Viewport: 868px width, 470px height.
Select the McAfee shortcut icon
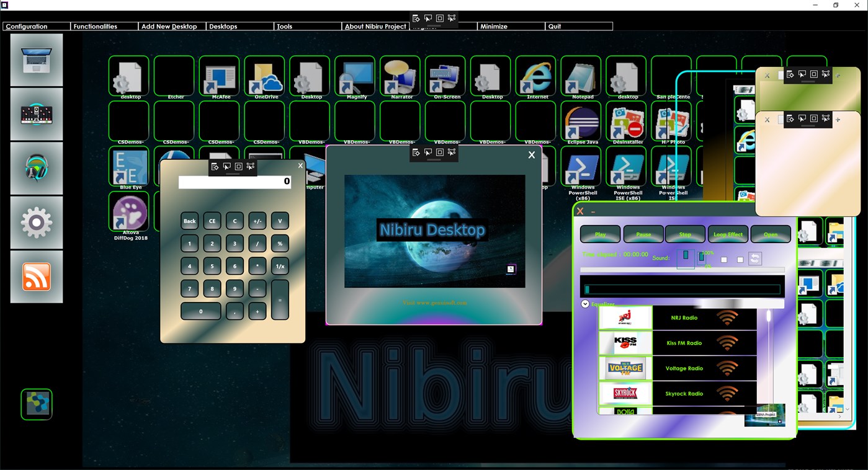[x=219, y=75]
